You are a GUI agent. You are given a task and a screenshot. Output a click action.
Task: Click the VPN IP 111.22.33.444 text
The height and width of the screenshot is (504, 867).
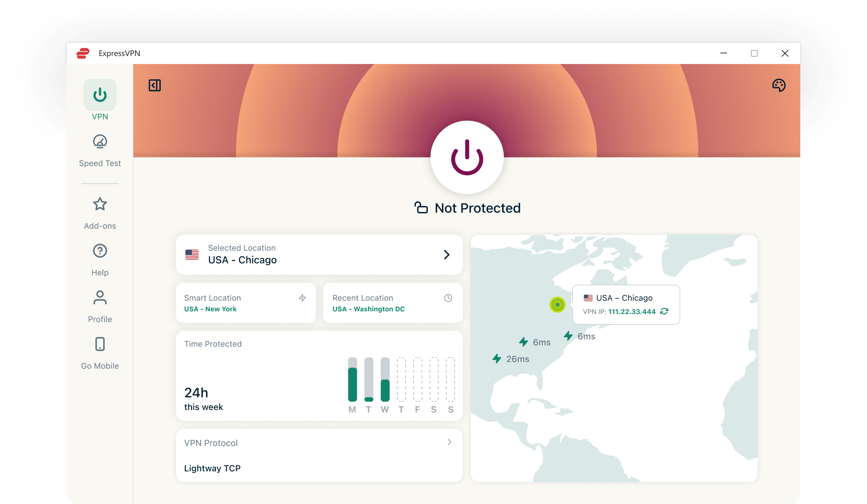(x=632, y=312)
